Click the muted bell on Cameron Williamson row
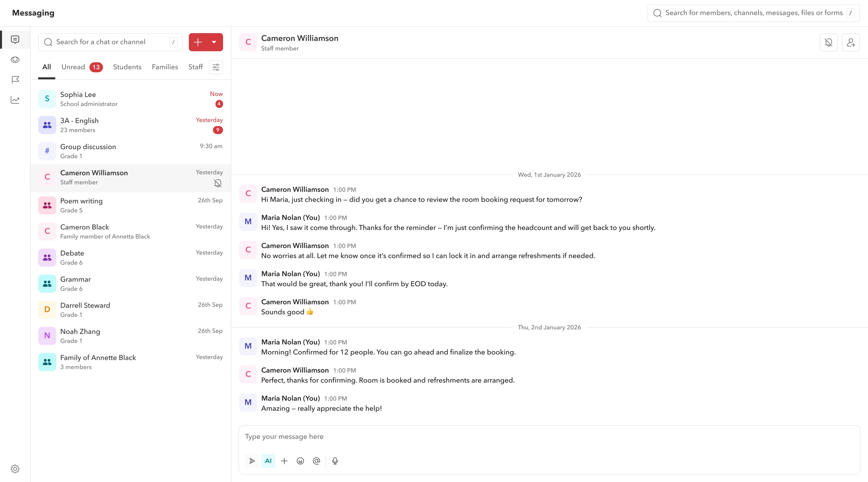 point(218,183)
